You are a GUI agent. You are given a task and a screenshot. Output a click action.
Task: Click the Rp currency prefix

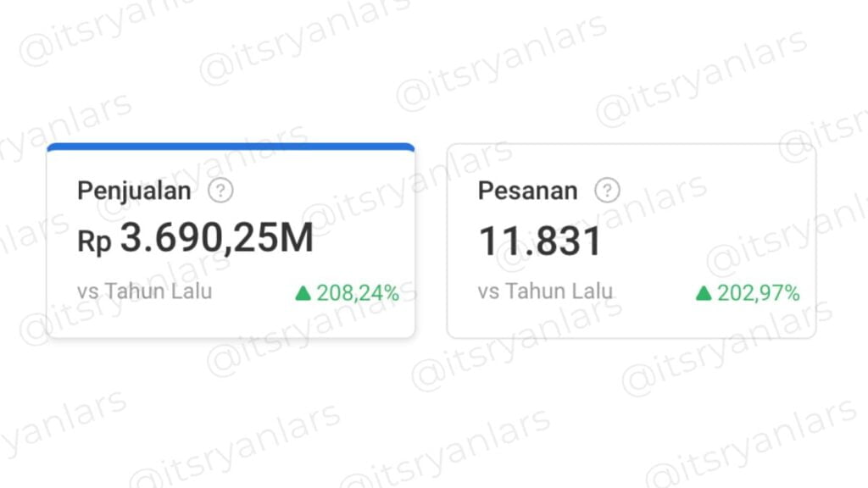tap(94, 242)
